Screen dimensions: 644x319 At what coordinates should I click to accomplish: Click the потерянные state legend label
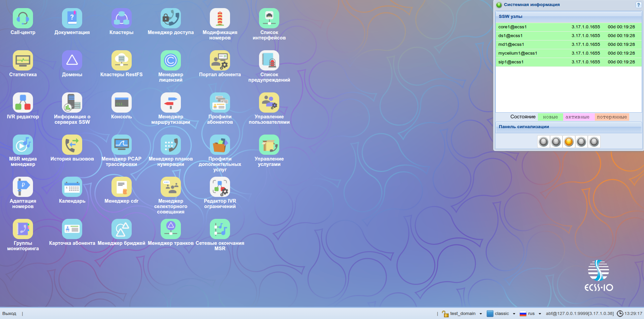[612, 117]
